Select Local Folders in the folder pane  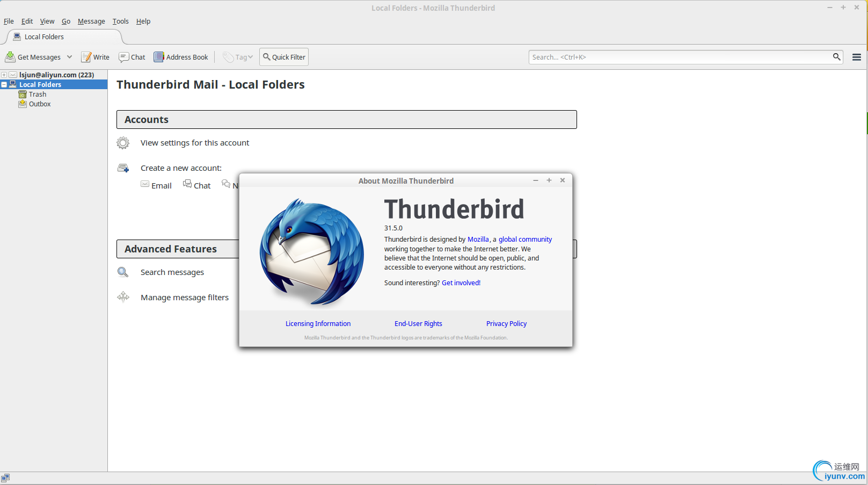[40, 85]
